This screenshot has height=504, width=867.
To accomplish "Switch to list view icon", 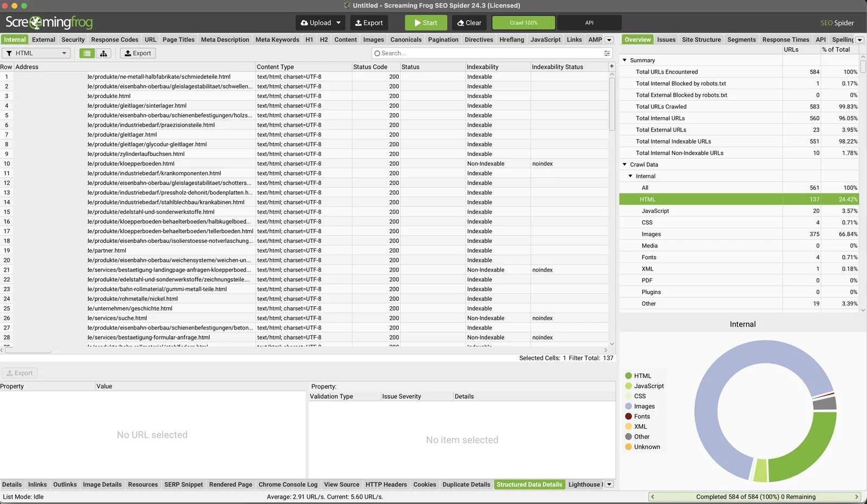I will coord(87,53).
